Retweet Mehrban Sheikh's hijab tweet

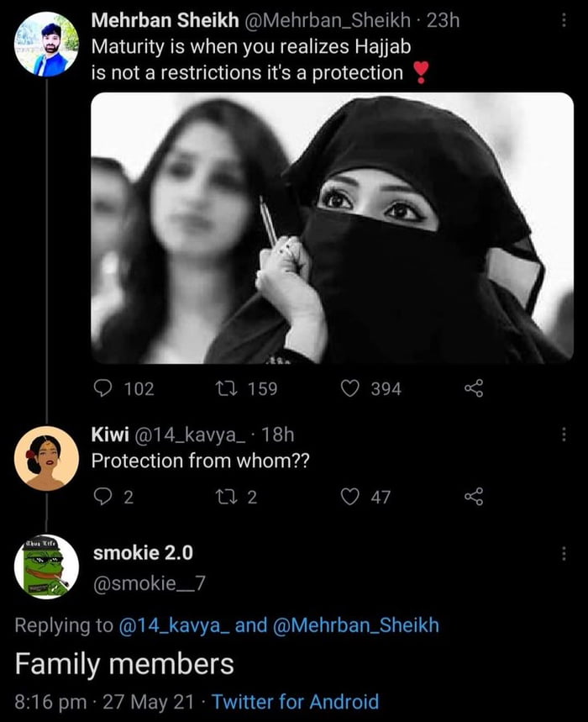coord(226,388)
